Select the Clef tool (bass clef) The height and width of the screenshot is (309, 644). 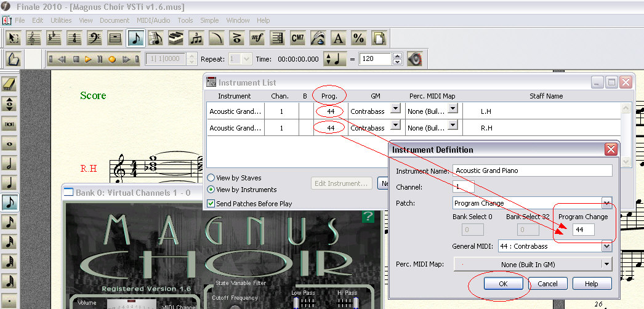94,38
